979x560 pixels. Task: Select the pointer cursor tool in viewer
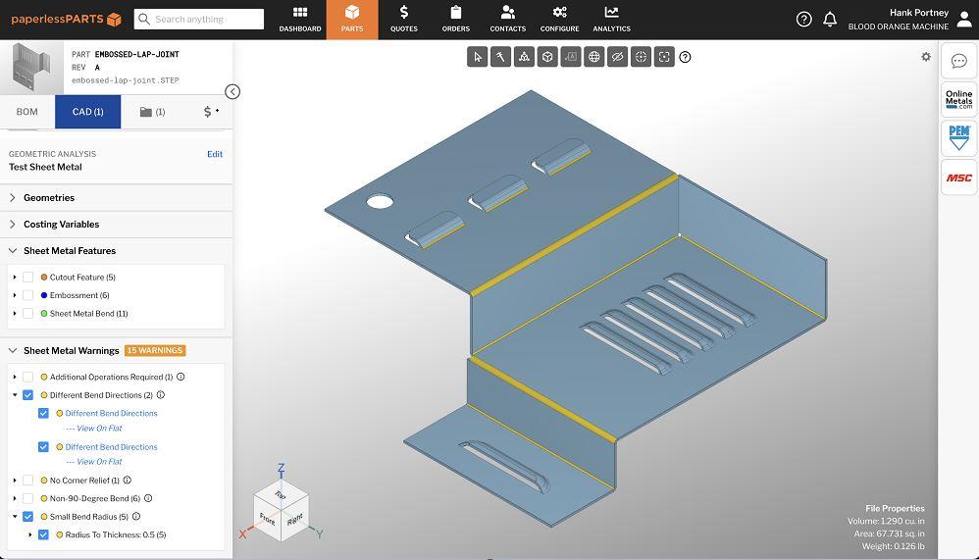[x=477, y=57]
